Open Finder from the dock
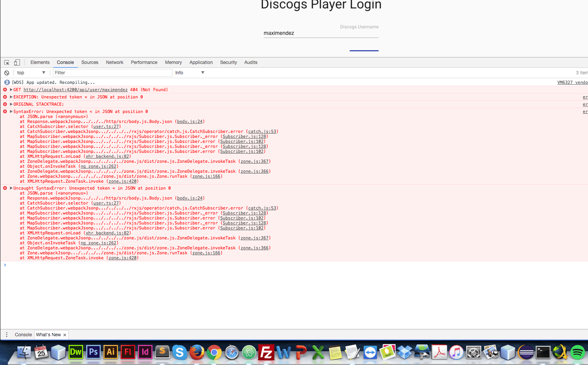Screen dimensions: 588x365 (24, 352)
